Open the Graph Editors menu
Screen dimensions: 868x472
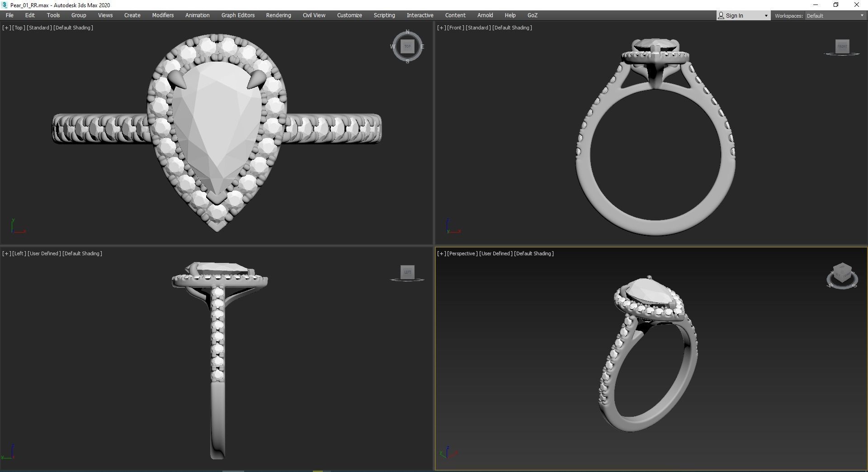238,15
